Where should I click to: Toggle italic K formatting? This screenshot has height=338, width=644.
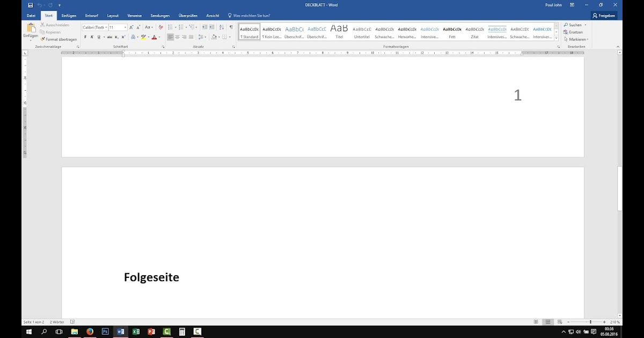(92, 37)
